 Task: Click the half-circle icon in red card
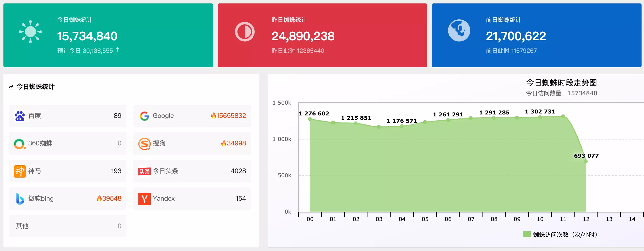pyautogui.click(x=245, y=32)
